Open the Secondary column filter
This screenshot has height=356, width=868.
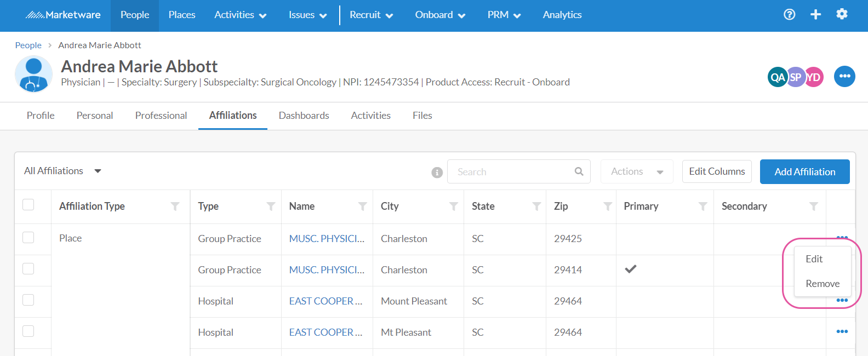click(x=814, y=206)
